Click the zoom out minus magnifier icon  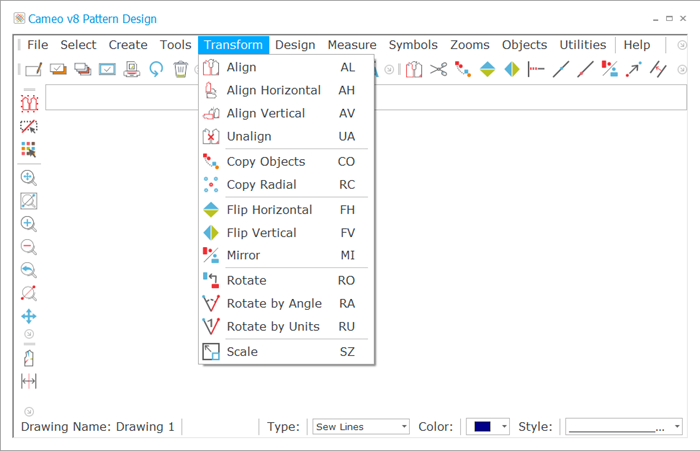(29, 247)
